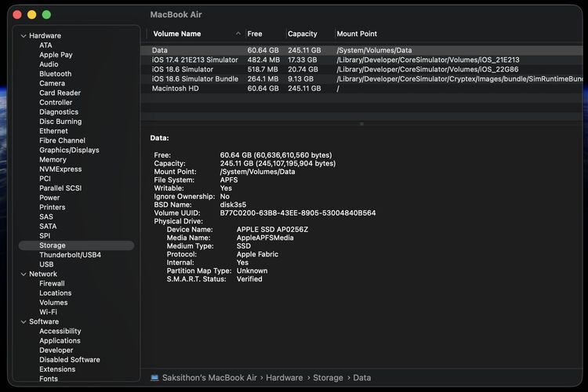Click the split pane divider handle
The width and height of the screenshot is (588, 392).
(x=361, y=124)
